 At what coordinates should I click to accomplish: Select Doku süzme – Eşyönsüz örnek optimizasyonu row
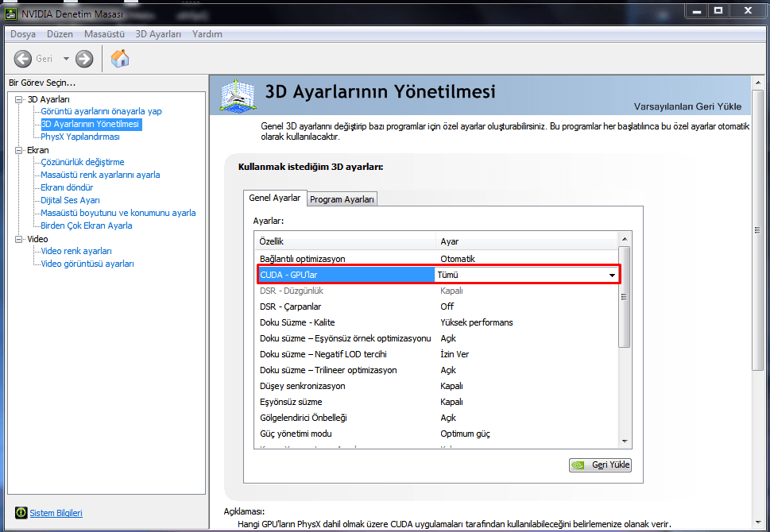coord(436,338)
